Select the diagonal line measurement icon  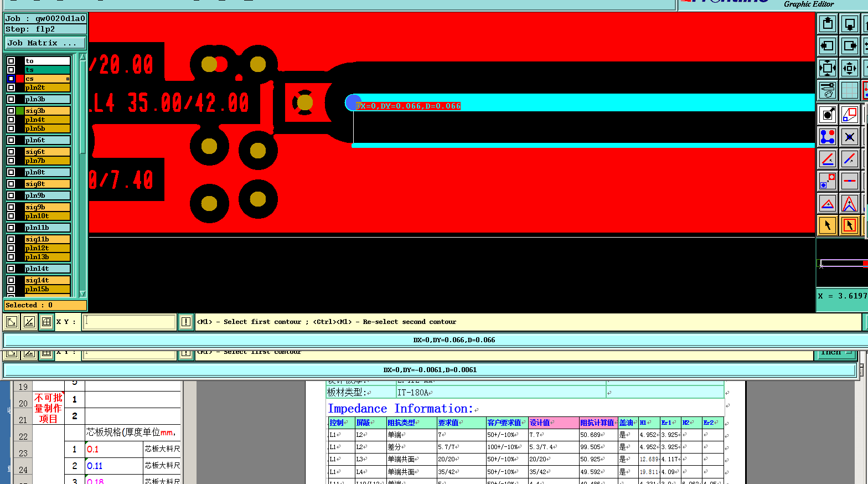850,159
